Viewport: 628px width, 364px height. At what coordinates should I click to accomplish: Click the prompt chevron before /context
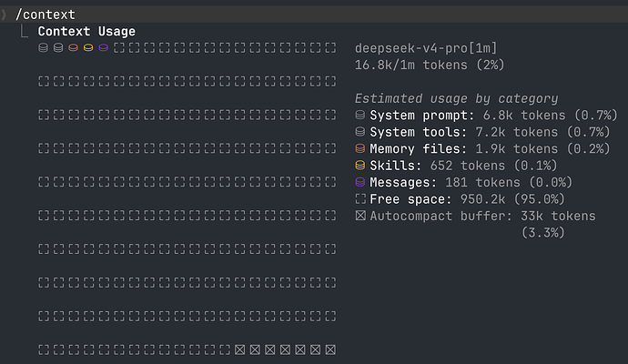[x=4, y=15]
